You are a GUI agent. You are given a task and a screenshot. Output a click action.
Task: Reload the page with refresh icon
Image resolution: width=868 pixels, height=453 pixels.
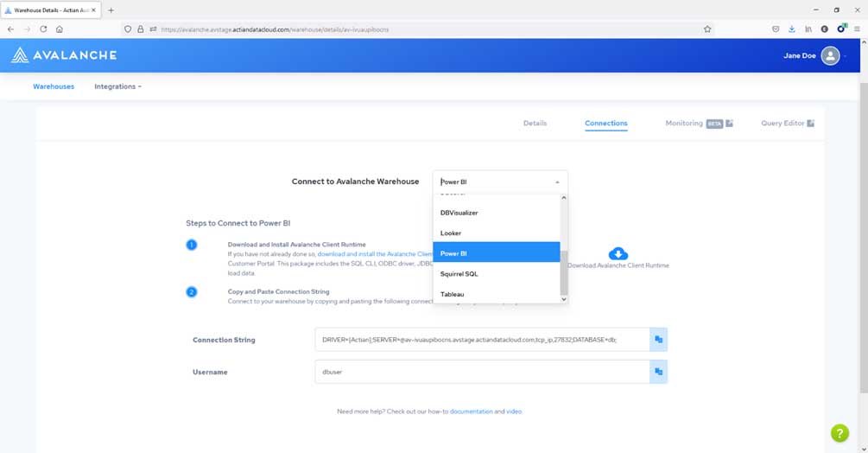43,29
